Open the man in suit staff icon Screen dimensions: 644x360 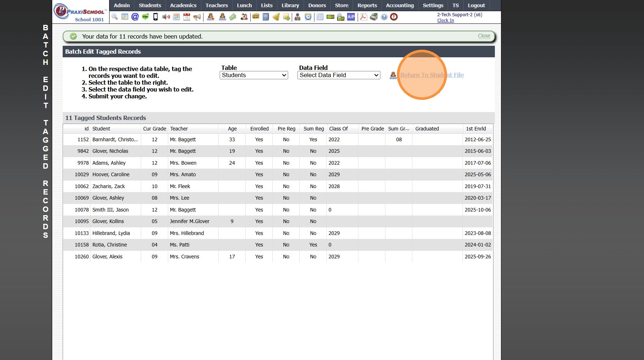pyautogui.click(x=298, y=17)
